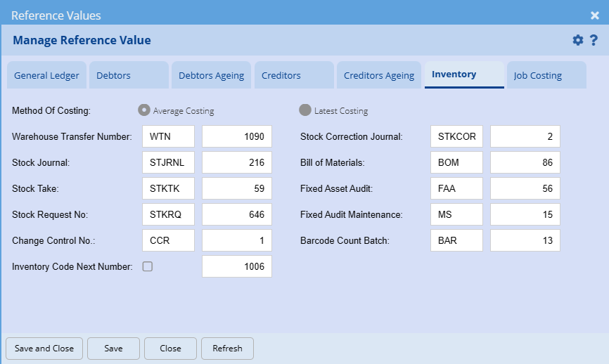Click the Close button in footer
The height and width of the screenshot is (364, 609).
(170, 349)
